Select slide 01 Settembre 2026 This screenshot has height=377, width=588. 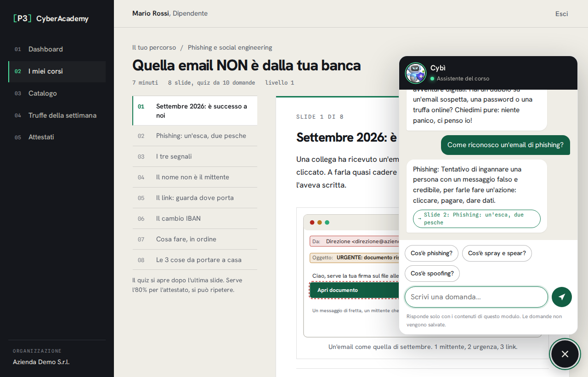pyautogui.click(x=195, y=111)
